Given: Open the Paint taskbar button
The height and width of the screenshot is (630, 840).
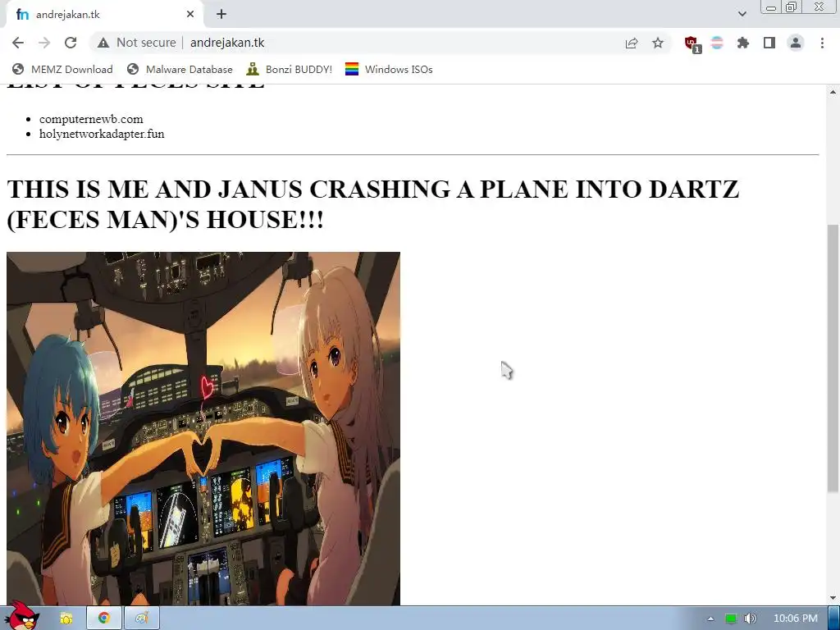Looking at the screenshot, I should tap(141, 619).
